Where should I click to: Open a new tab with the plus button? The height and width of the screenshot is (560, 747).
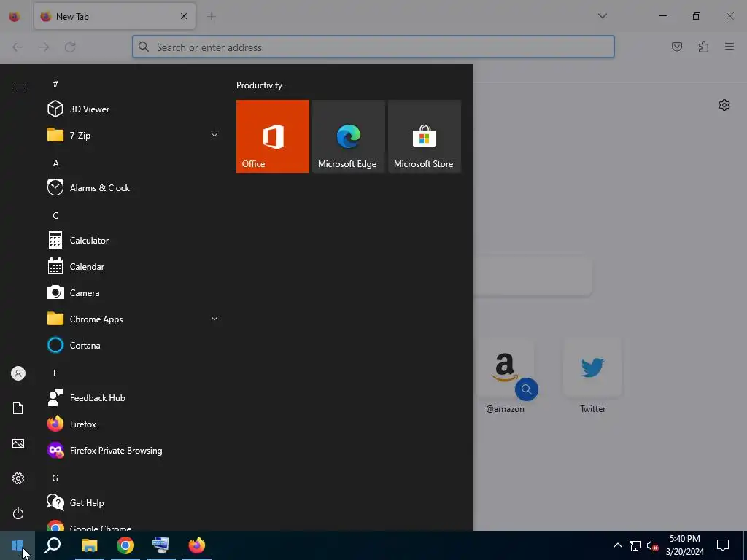pos(211,16)
